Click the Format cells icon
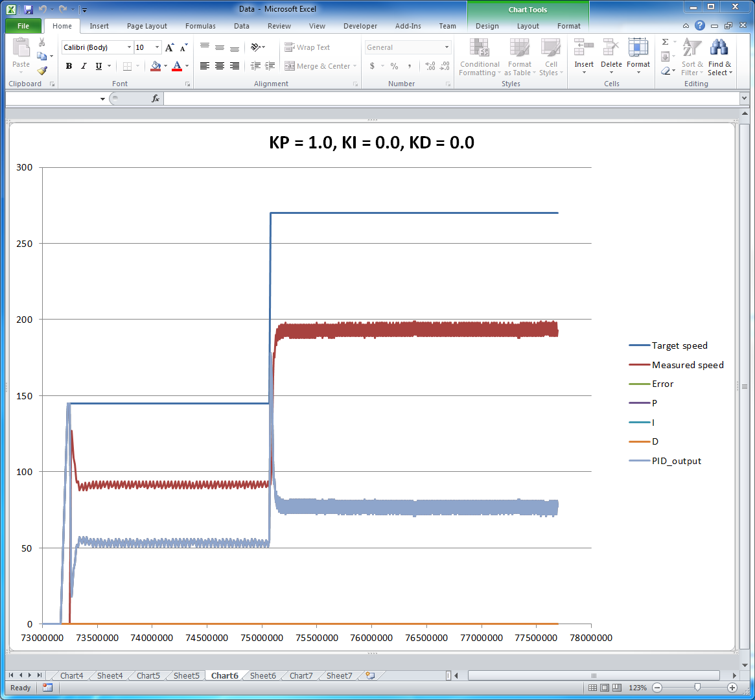 pos(638,47)
